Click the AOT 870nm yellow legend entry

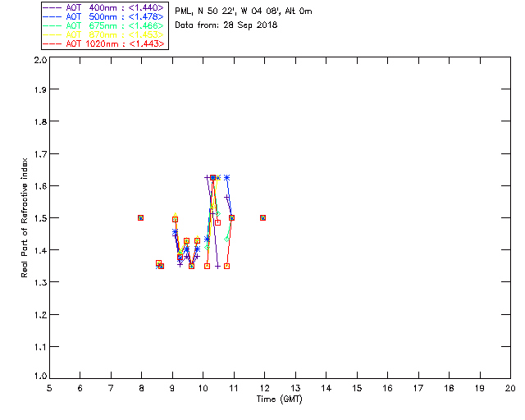tap(103, 34)
